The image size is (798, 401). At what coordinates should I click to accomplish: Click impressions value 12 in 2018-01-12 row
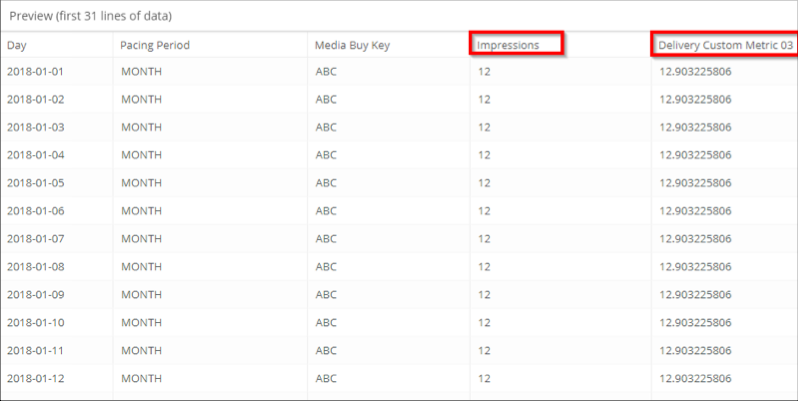[x=484, y=379]
